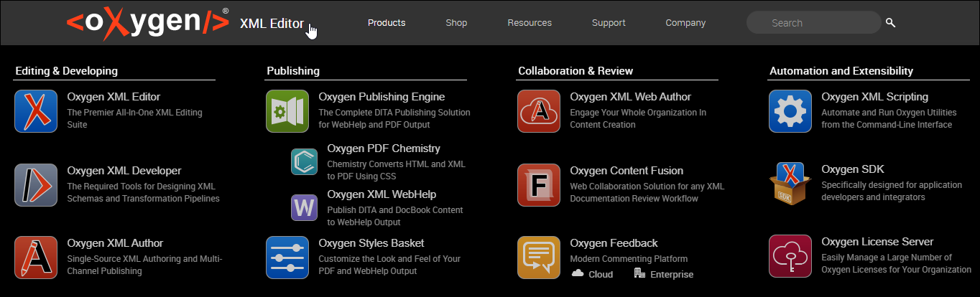Click the Oxygen SDK box icon

coord(790,184)
